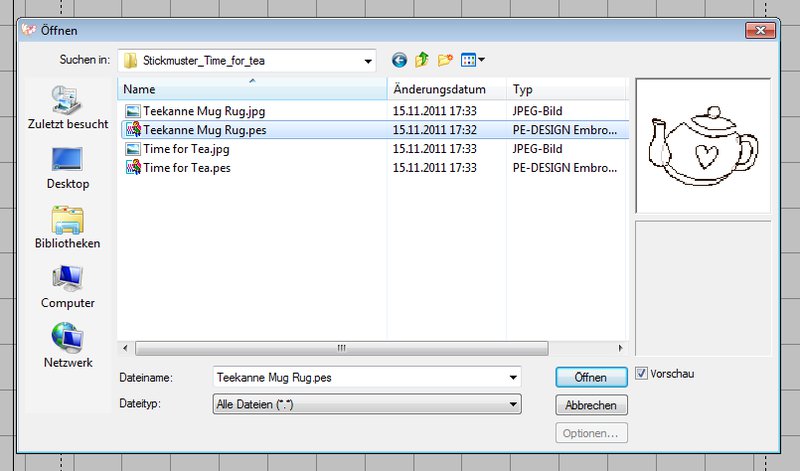This screenshot has height=471, width=800.
Task: Select file name Teekanne Mug Rug.jpg
Action: 204,111
